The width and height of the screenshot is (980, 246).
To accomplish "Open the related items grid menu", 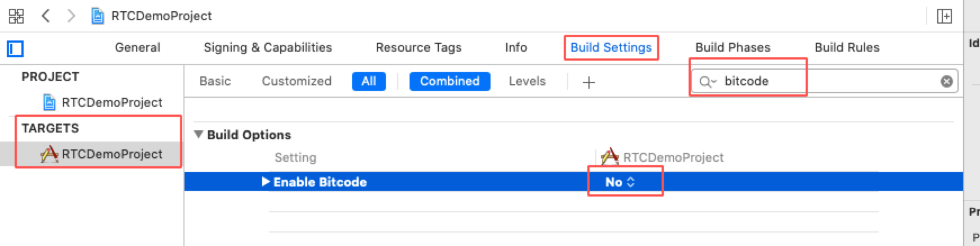I will [x=16, y=16].
